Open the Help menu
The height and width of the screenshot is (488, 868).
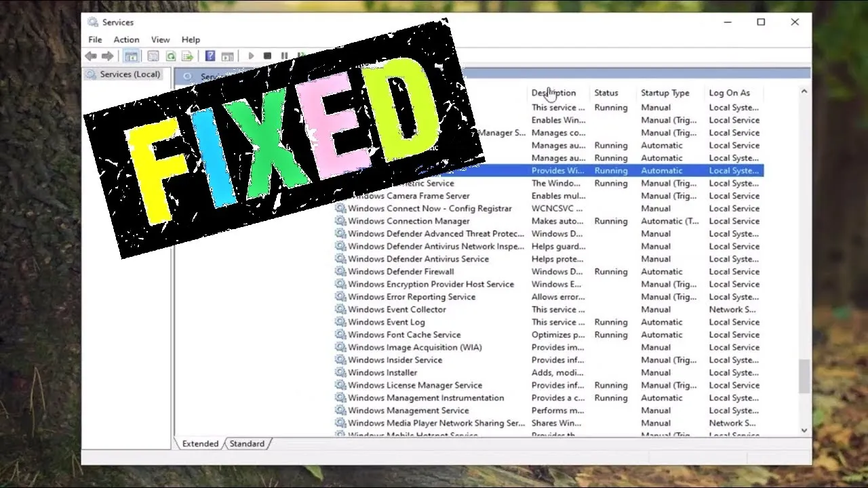click(x=191, y=40)
